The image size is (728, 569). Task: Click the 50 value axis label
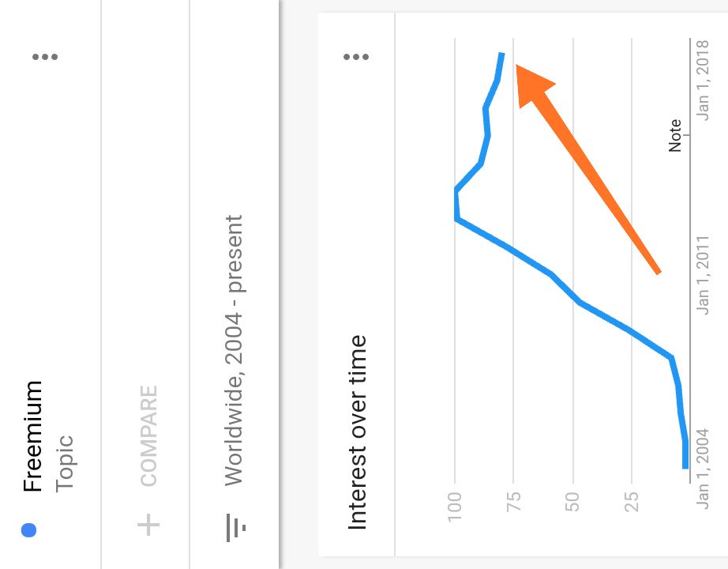click(x=573, y=501)
